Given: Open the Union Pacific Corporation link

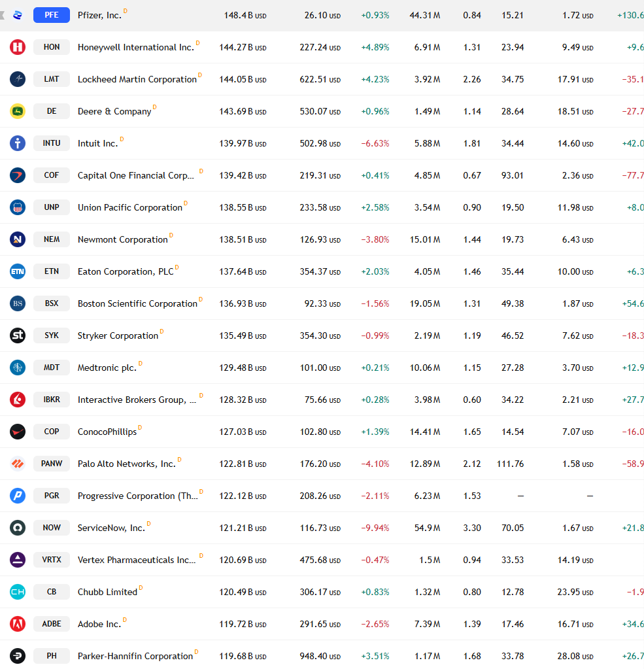Looking at the screenshot, I should coord(129,207).
